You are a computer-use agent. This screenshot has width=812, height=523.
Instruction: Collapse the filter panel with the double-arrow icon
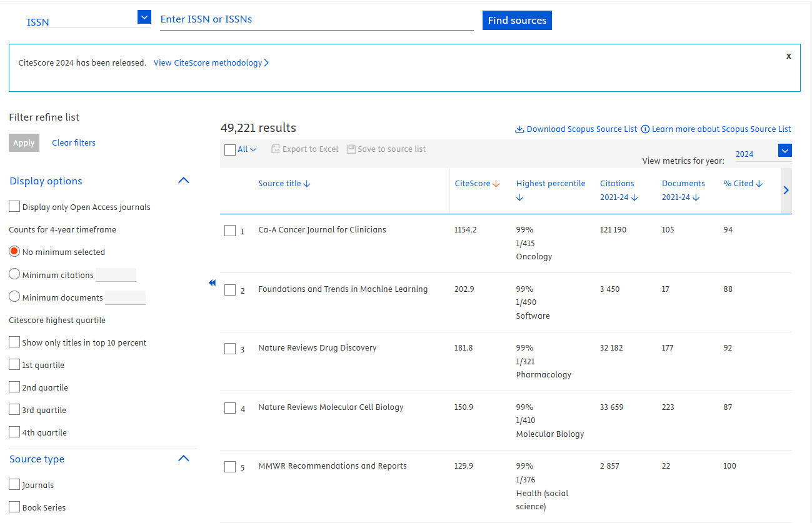[x=213, y=282]
